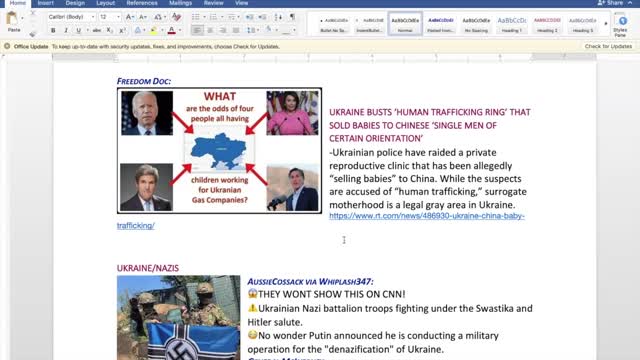
Task: Expand the styles gallery arrow
Action: (x=606, y=24)
